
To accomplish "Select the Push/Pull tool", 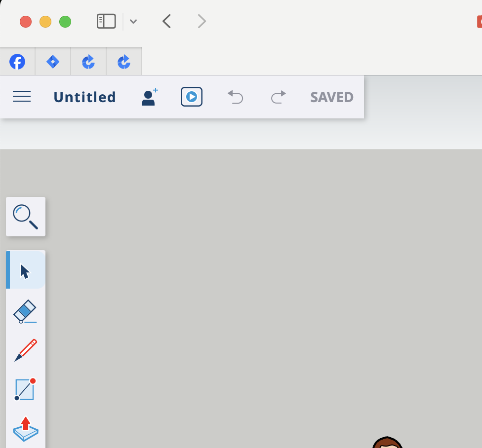I will coord(26,429).
